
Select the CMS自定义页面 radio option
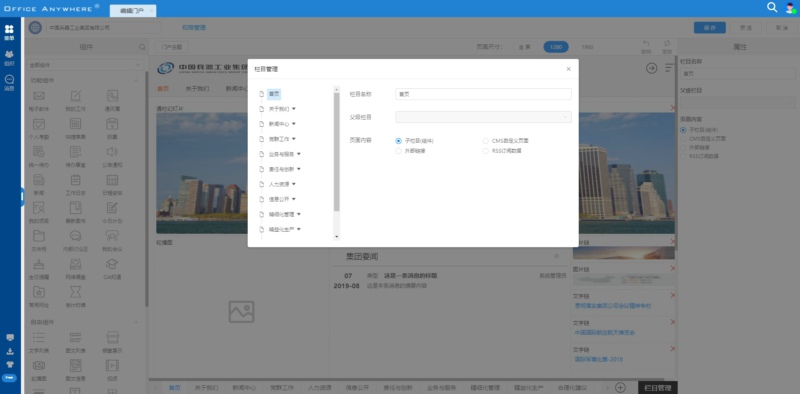point(506,141)
